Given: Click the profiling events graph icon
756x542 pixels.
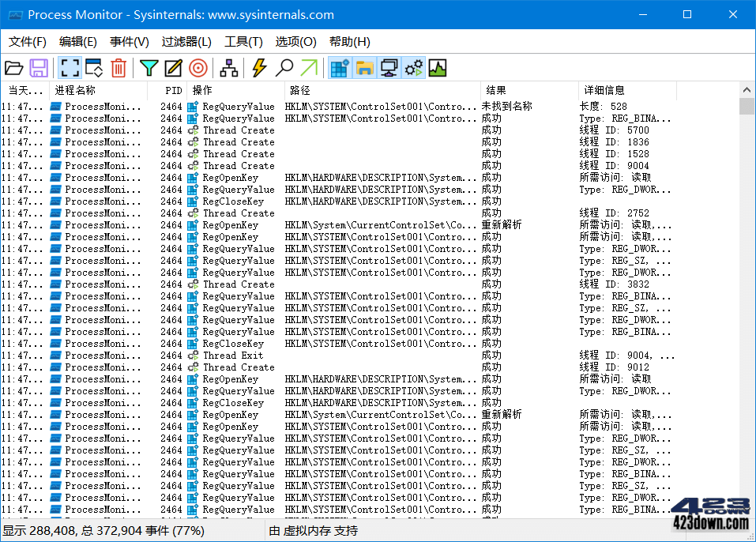Looking at the screenshot, I should pos(438,68).
